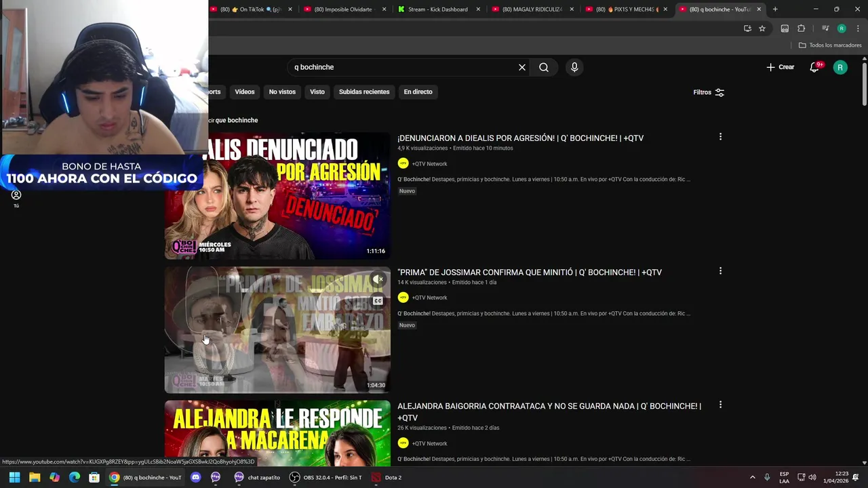Open +QTV Network channel under Jossimar video
Viewport: 868px width, 488px height.
429,298
